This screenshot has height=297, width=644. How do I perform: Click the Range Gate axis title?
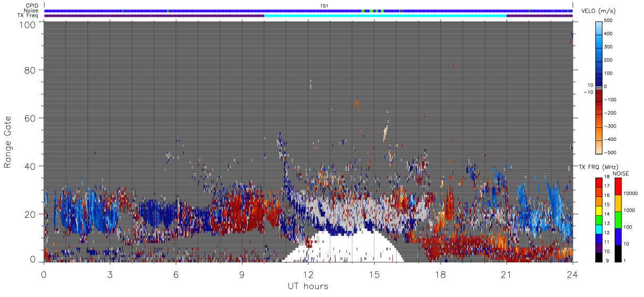click(x=8, y=142)
